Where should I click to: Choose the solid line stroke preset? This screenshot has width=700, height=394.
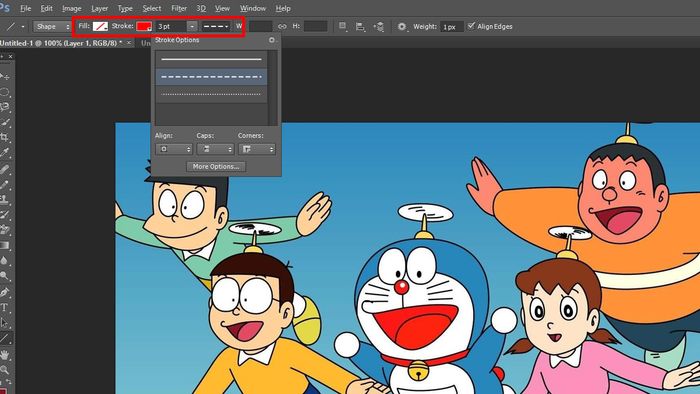211,59
